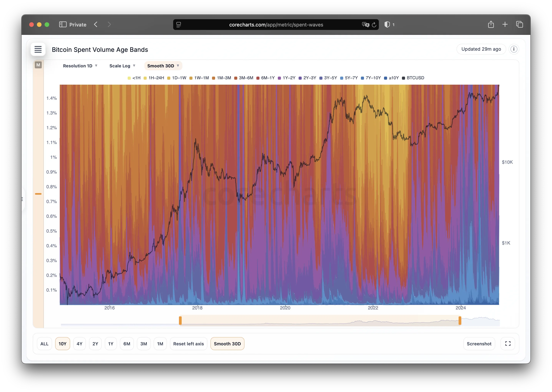Screen dimensions: 552x392
Task: Show tab overview icon
Action: click(519, 25)
